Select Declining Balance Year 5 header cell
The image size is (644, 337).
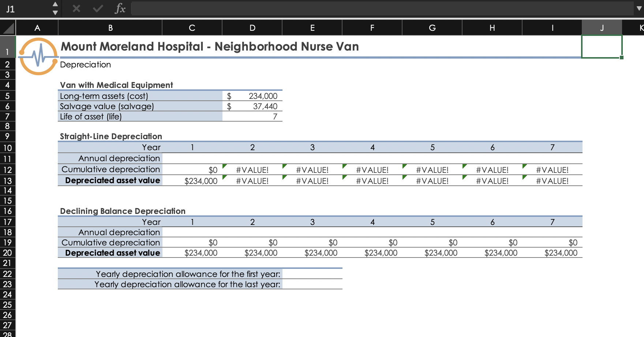click(432, 222)
